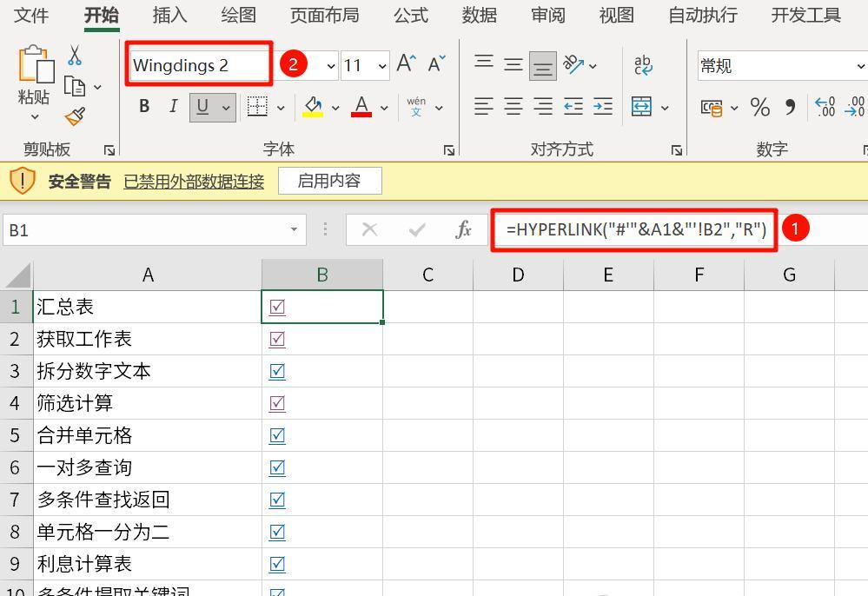Switch to the 开发工具 tab

coord(806,16)
